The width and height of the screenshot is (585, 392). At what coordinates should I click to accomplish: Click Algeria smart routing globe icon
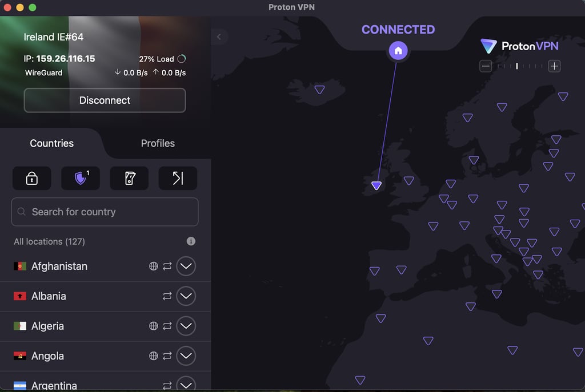153,326
